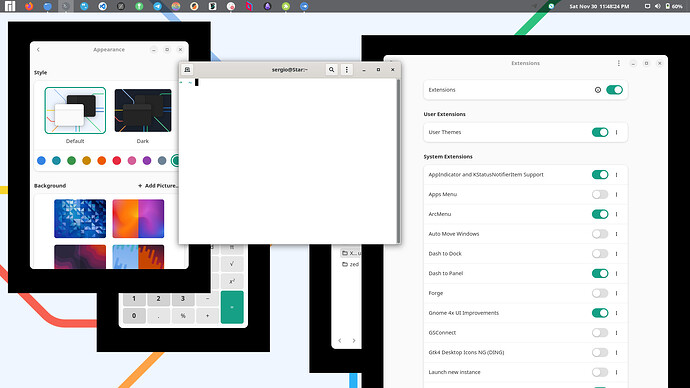Disable the Dash to Panel extension

(x=600, y=274)
